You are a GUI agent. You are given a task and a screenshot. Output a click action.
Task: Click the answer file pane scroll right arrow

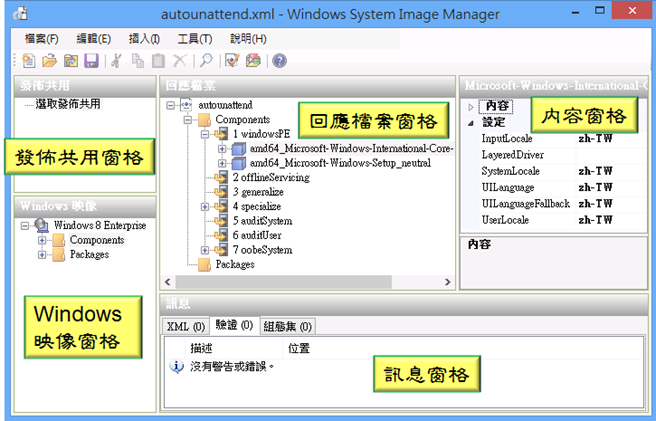click(448, 282)
